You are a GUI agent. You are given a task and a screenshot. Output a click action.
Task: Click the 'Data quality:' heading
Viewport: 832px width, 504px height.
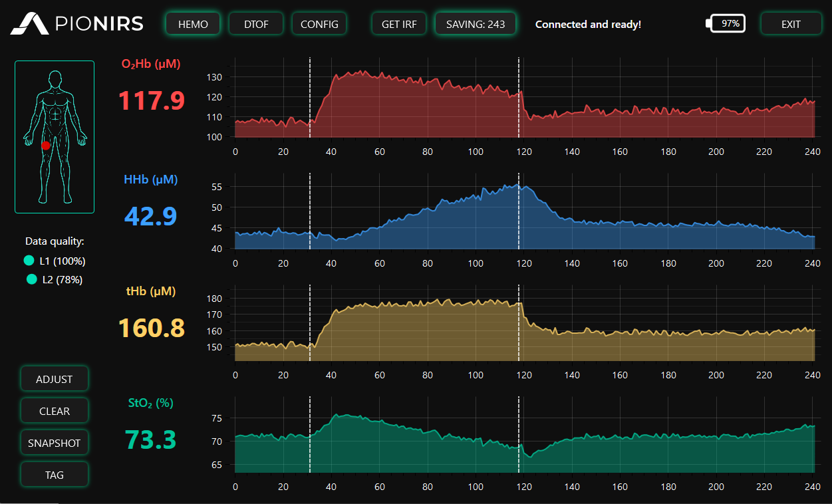coord(55,241)
